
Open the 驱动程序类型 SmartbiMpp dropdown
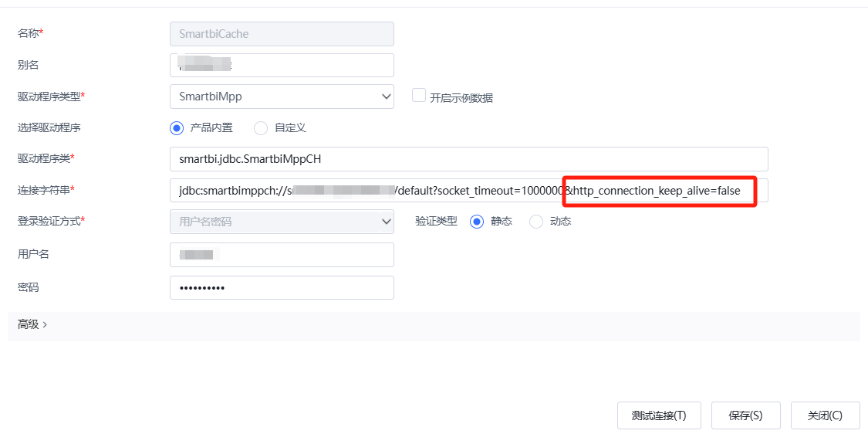pos(282,97)
